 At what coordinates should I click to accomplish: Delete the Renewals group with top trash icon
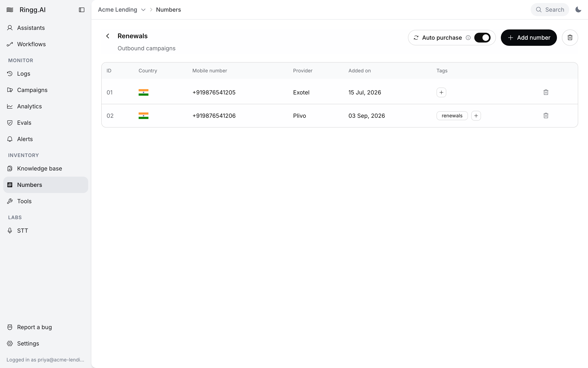click(570, 37)
